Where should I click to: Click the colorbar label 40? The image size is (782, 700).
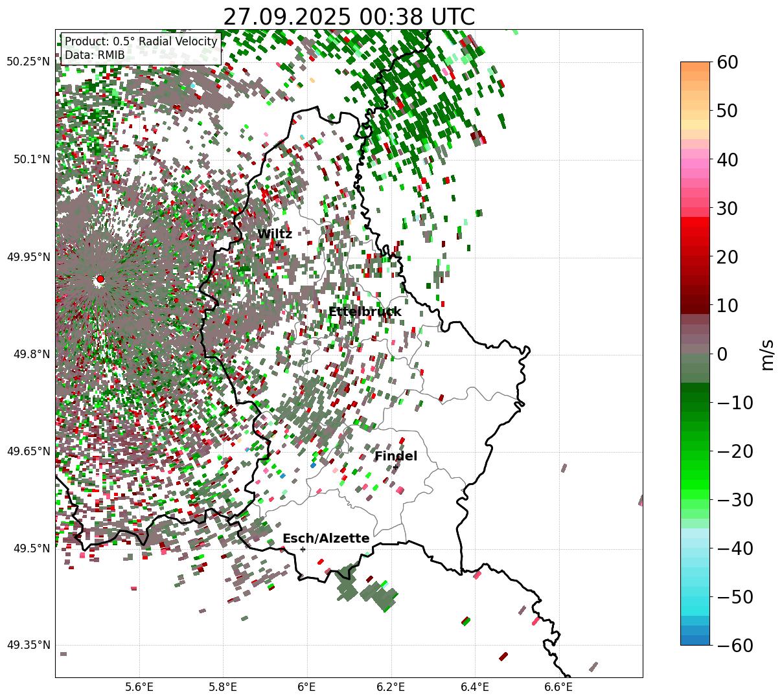[x=727, y=159]
